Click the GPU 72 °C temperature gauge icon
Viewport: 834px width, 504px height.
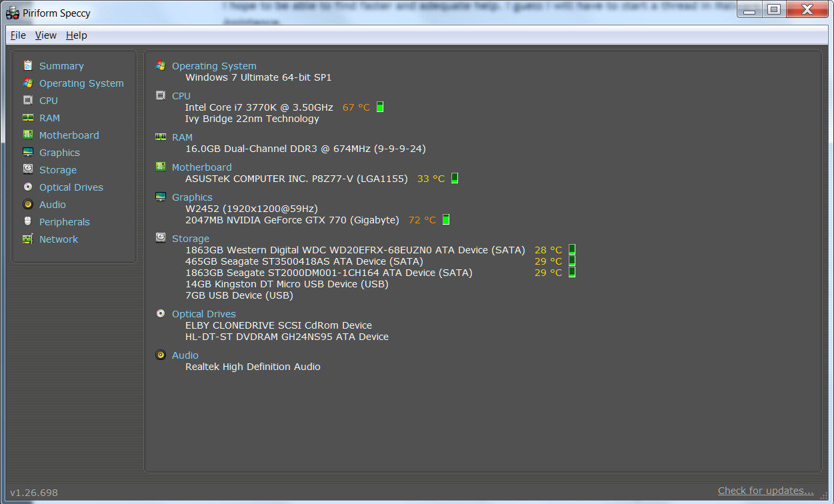[x=446, y=220]
